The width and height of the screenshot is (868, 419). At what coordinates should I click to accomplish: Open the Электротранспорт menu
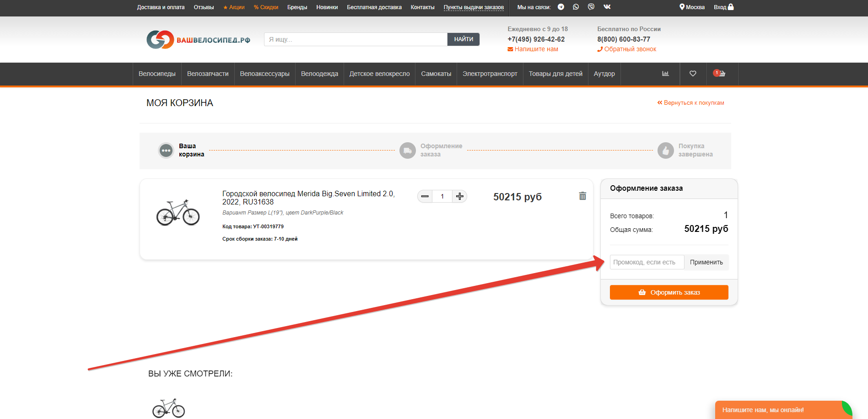tap(490, 74)
